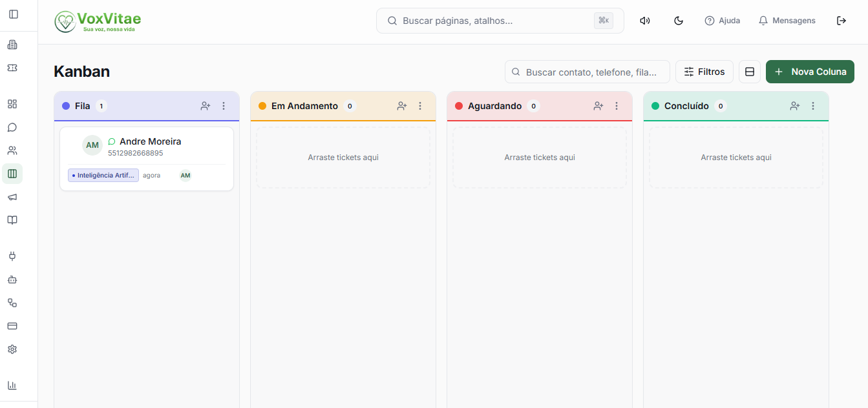Open the robot chatbot sidebar icon
Screen dimensions: 868x408
(x=12, y=280)
